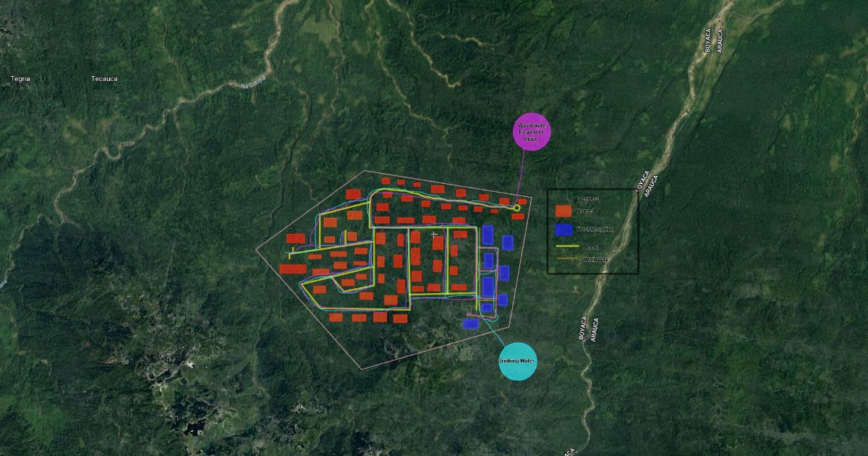Click the Walk Way text in the legend

point(595,258)
